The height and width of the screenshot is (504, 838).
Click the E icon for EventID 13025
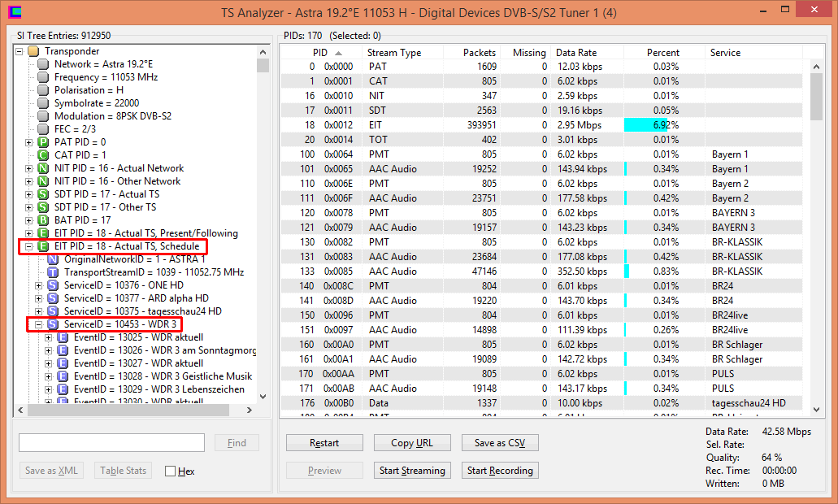coord(63,337)
